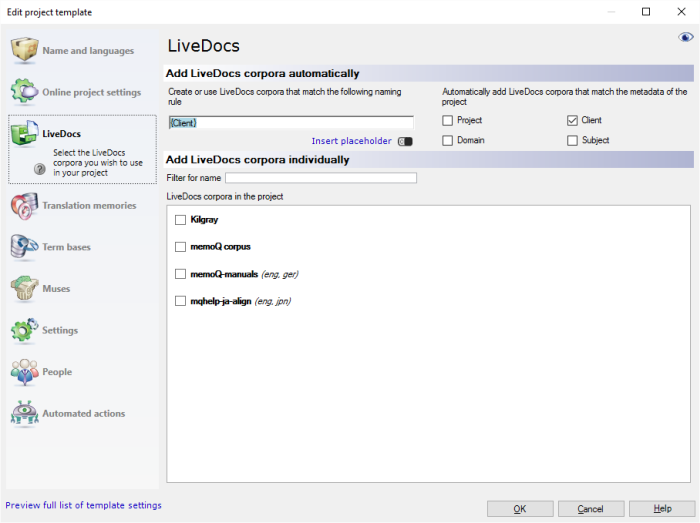The image size is (700, 523).
Task: Click the Term bases icon
Action: [x=25, y=247]
